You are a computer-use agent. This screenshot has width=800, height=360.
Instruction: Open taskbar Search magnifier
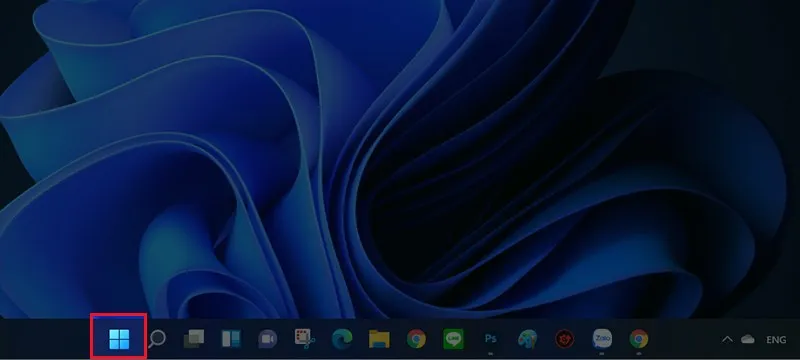click(157, 339)
